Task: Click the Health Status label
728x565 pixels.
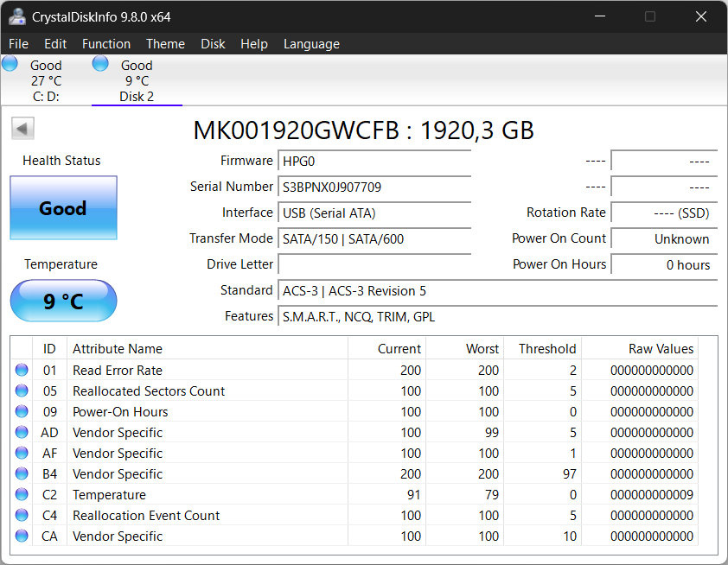Action: 61,161
